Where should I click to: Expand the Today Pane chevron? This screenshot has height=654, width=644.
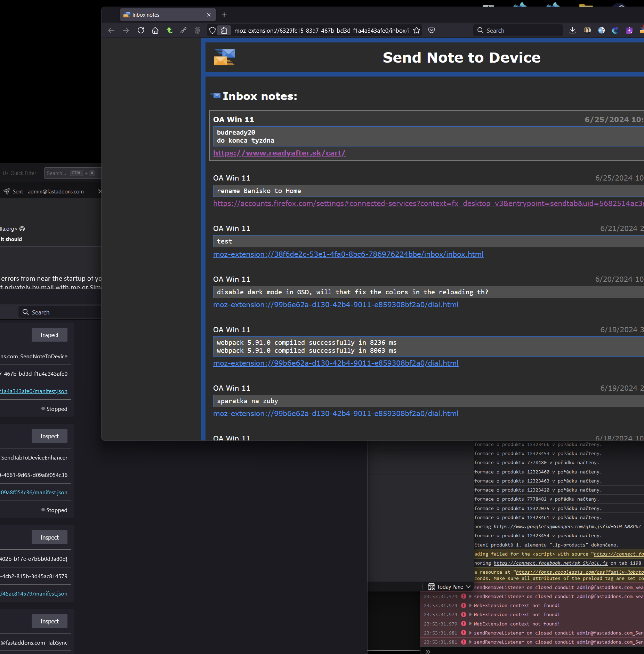point(468,587)
